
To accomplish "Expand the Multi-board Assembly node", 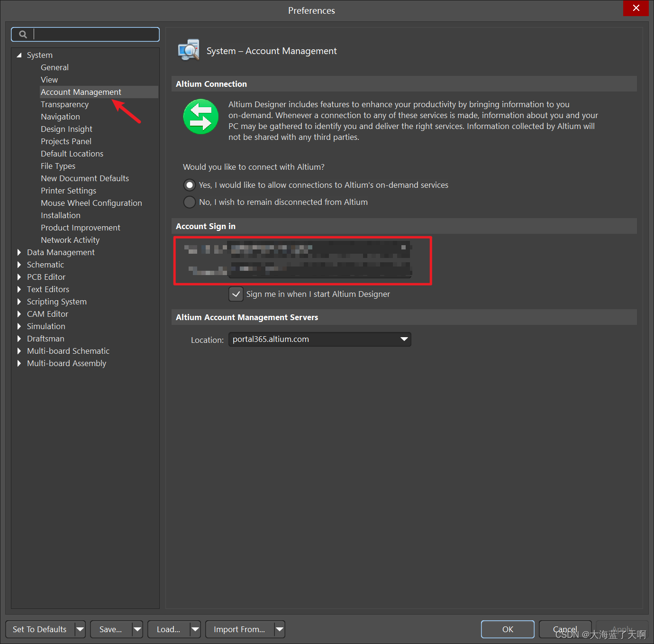I will tap(19, 363).
